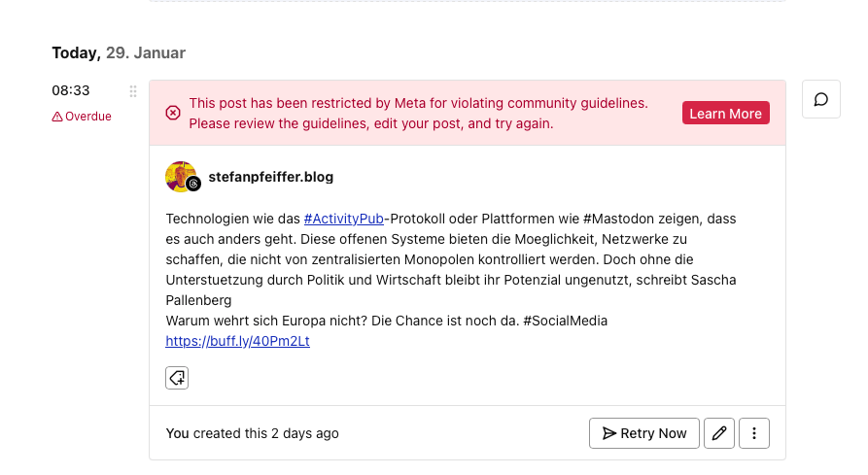Click the "You created this 2 days ago" note
Viewport: 868px width, 475px height.
253,433
